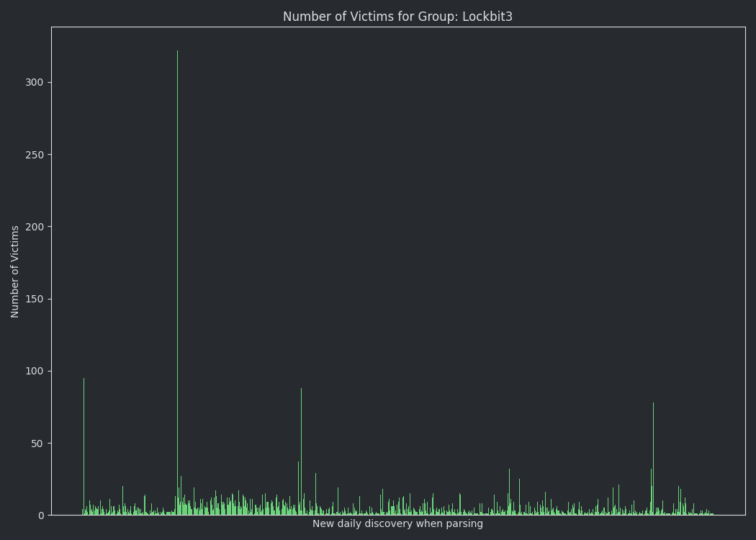Viewport: 756px width, 540px height.
Task: Click the mid-chart bar reaching about 88
Action: (x=302, y=451)
